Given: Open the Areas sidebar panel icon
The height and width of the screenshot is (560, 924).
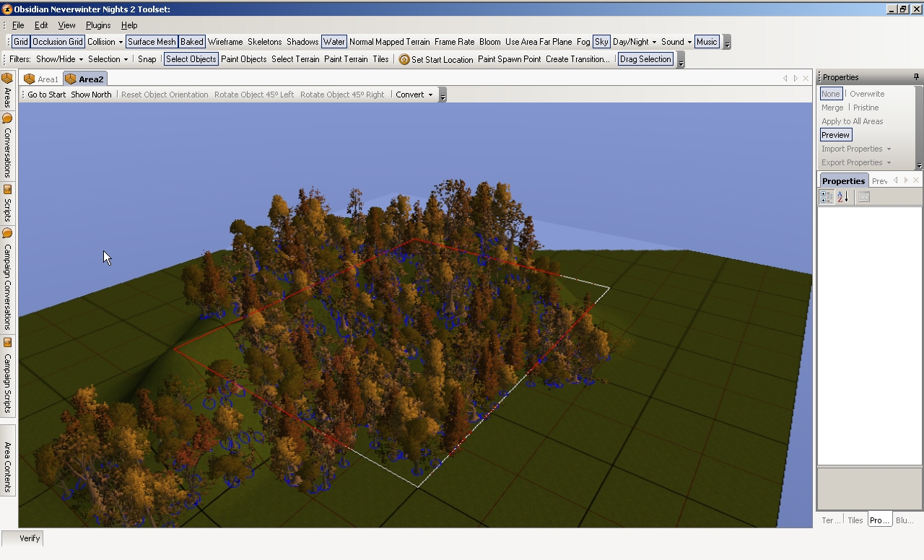Looking at the screenshot, I should pos(7,78).
